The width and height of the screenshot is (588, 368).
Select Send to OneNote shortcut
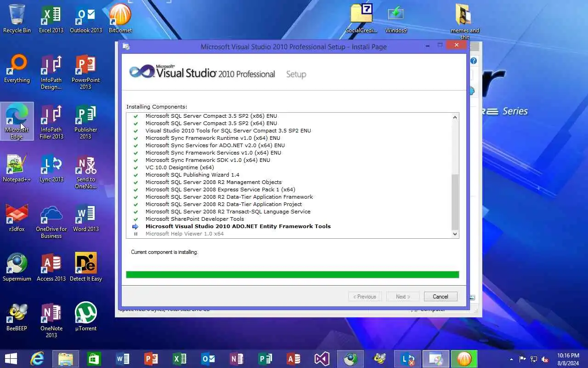coord(86,172)
